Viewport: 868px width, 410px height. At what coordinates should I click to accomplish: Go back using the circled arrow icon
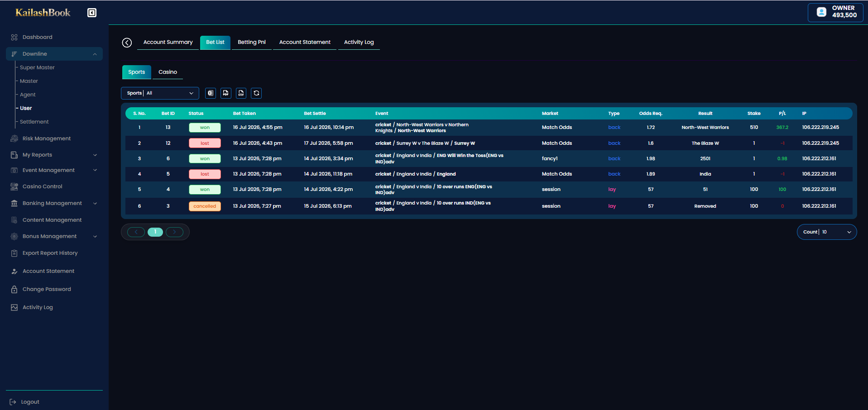127,43
